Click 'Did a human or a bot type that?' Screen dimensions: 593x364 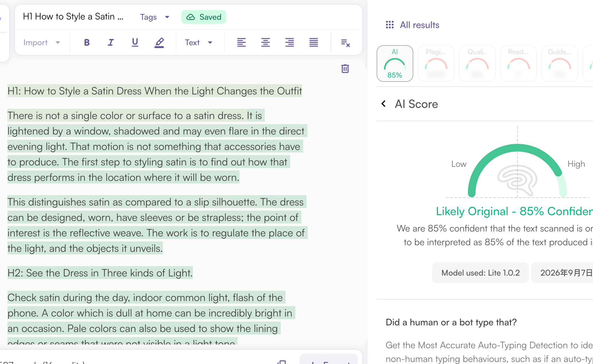tap(451, 322)
